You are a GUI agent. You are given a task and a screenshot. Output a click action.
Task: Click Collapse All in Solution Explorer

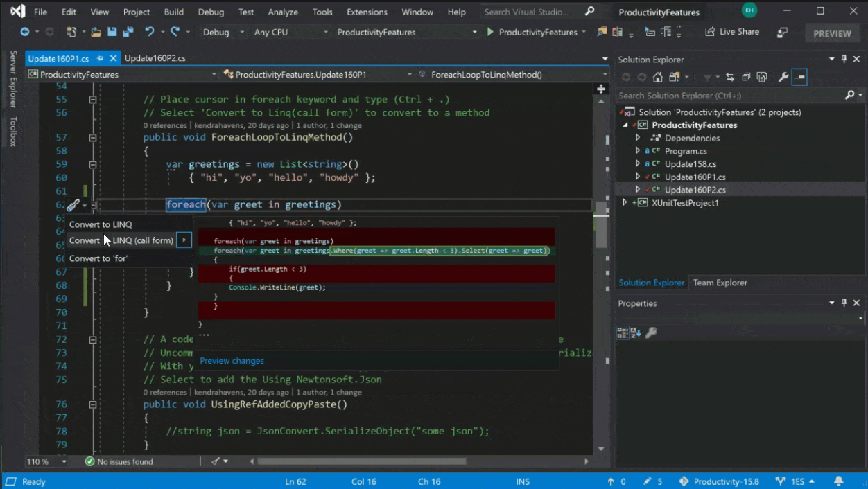tap(746, 77)
